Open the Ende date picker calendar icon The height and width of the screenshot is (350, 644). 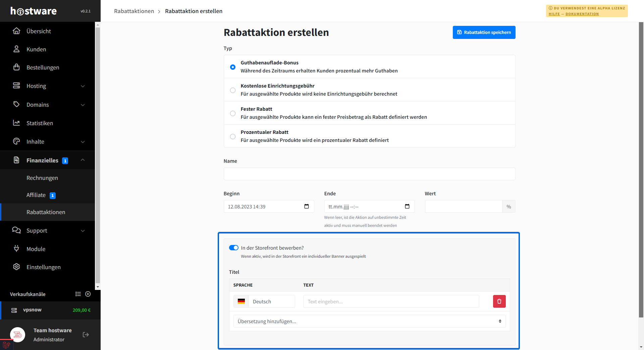point(407,206)
